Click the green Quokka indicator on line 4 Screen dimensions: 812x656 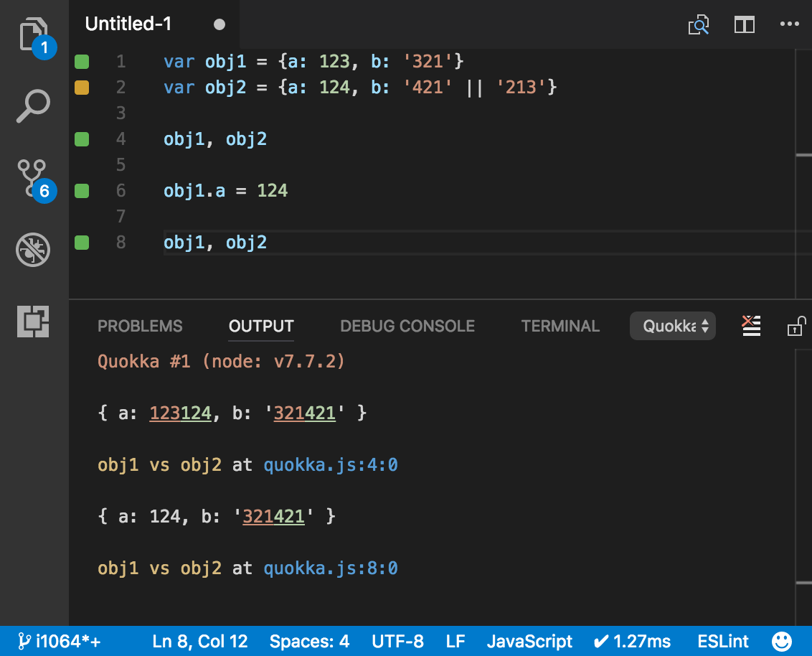click(81, 139)
